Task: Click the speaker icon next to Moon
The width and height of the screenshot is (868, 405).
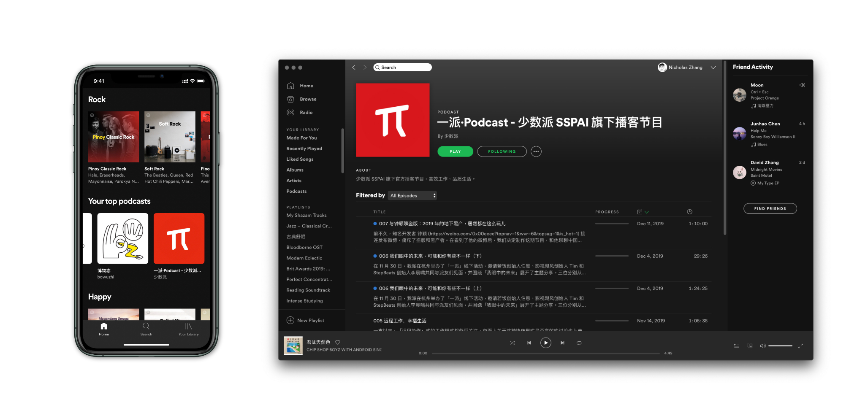Action: (802, 85)
